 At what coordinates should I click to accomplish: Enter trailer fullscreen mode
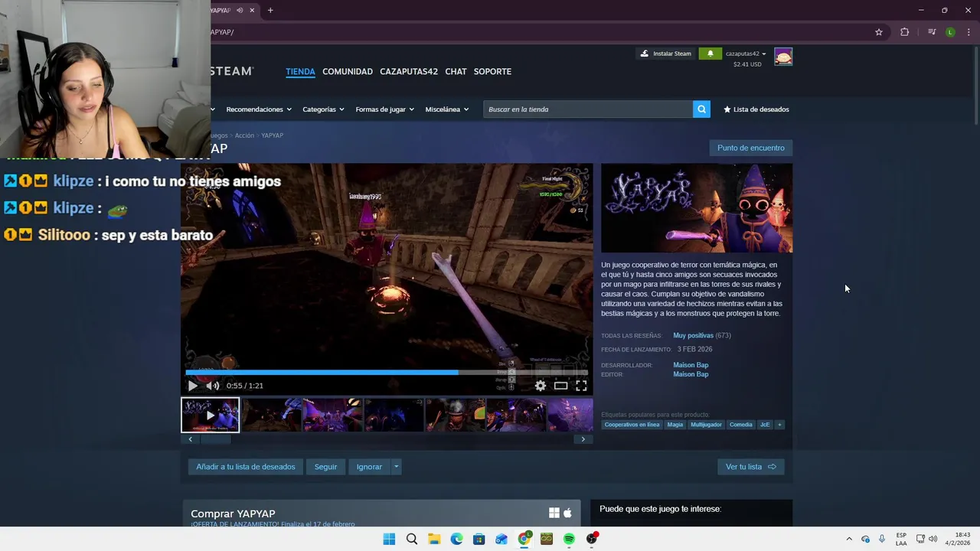coord(581,386)
